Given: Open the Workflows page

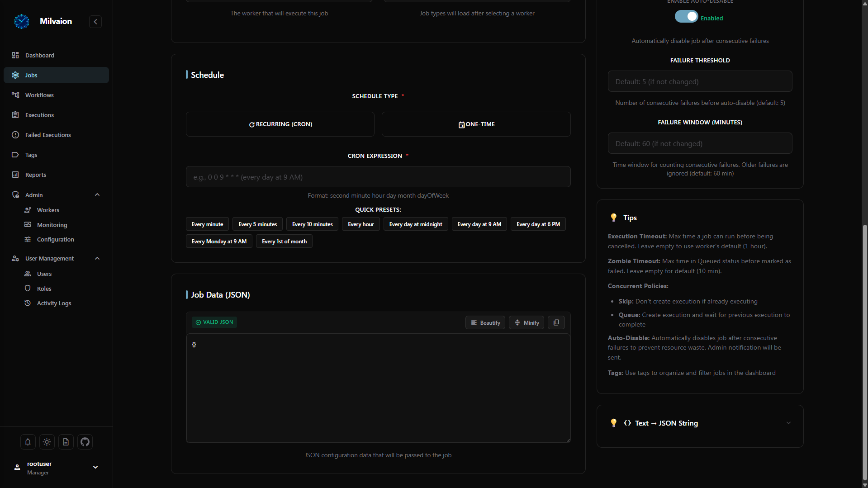Looking at the screenshot, I should pyautogui.click(x=56, y=95).
